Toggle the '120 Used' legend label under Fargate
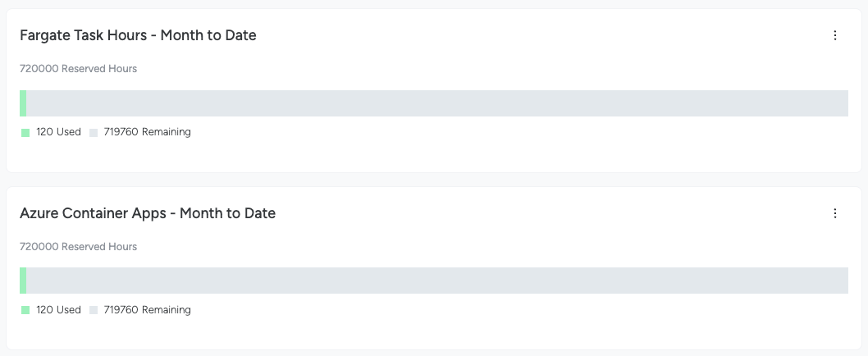 tap(59, 132)
